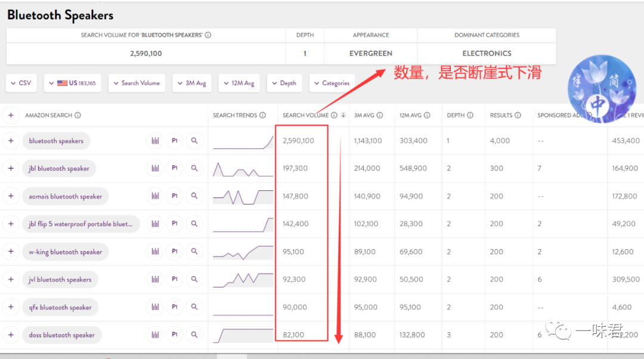Viewport: 644px width, 359px height.
Task: Click P1 icon for w-king bluetooth speaker
Action: (x=175, y=252)
